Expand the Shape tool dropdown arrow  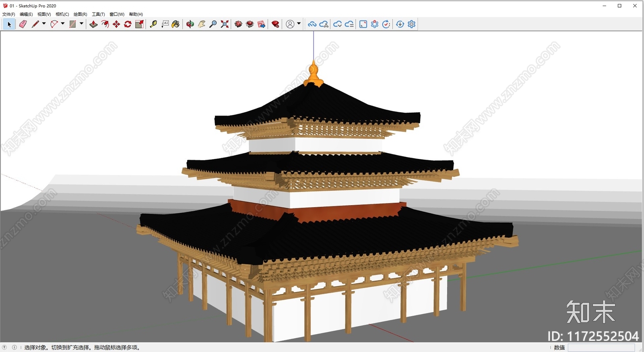point(81,24)
